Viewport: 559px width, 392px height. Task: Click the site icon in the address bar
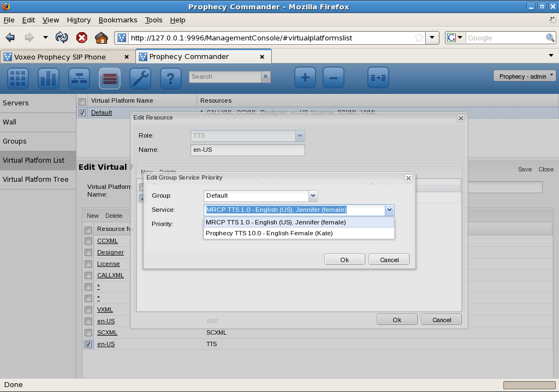pos(122,38)
